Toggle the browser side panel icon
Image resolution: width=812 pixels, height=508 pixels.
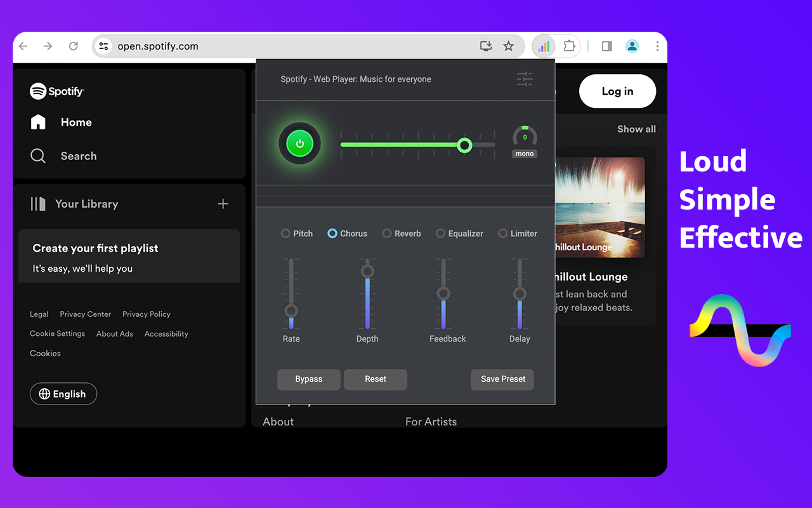click(x=607, y=46)
